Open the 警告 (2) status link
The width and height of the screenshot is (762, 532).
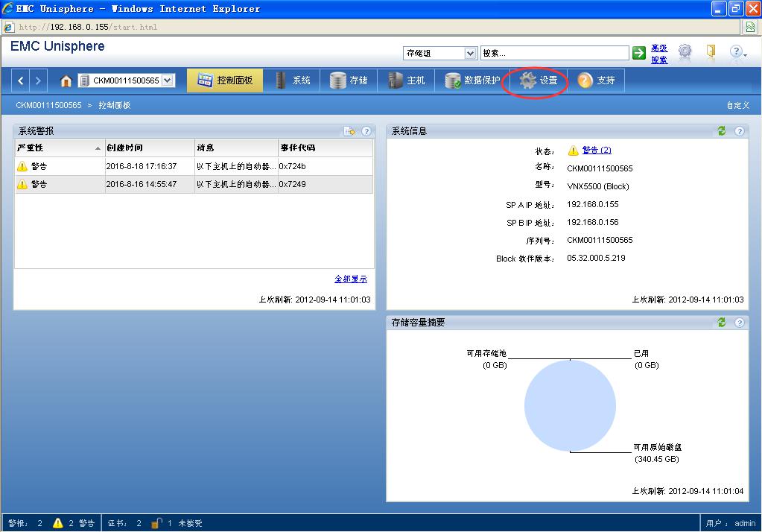tap(597, 151)
